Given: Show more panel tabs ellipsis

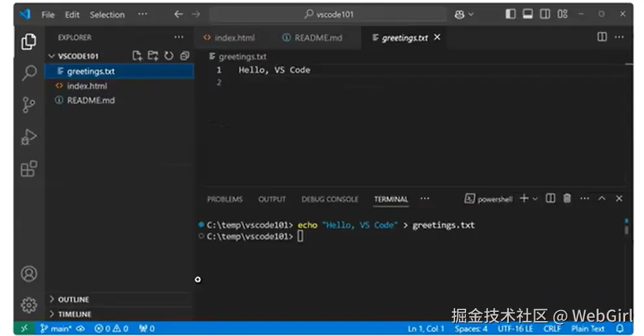Looking at the screenshot, I should click(x=425, y=198).
